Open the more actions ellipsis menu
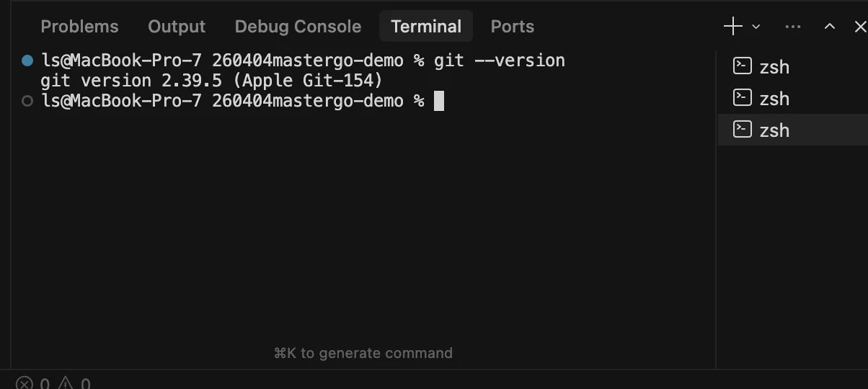 [793, 27]
